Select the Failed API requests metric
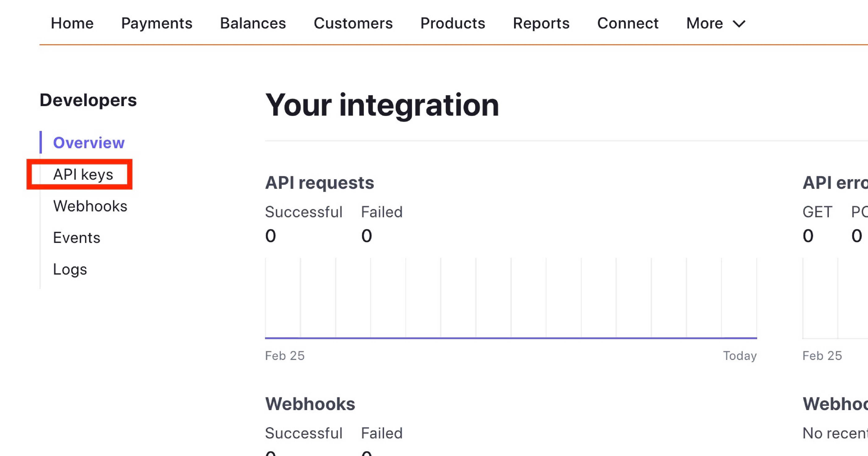 pyautogui.click(x=382, y=212)
